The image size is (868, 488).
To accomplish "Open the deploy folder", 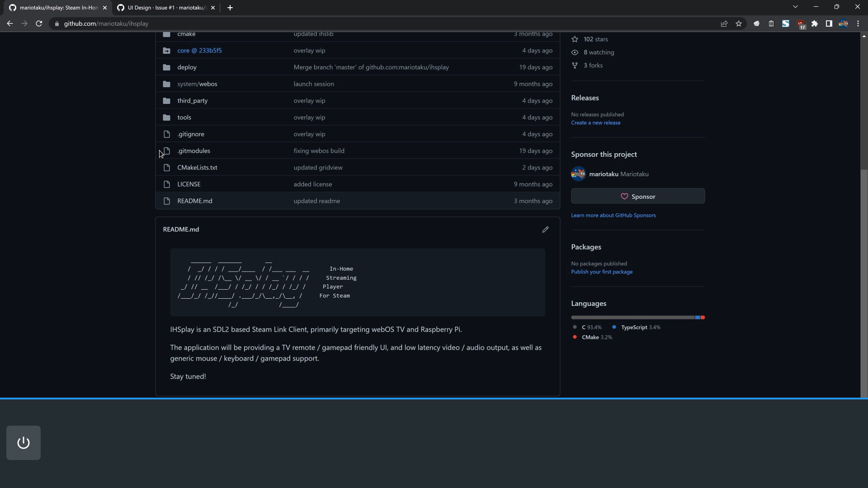I will click(x=187, y=67).
